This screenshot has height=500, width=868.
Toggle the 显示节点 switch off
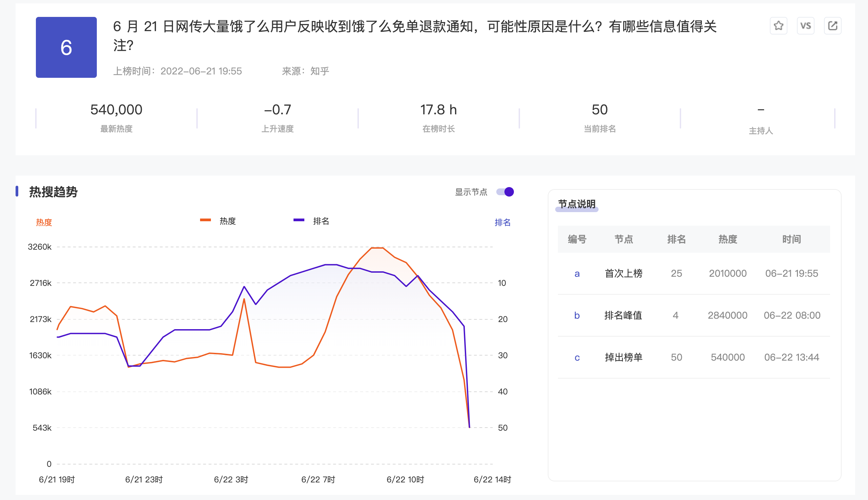click(505, 191)
